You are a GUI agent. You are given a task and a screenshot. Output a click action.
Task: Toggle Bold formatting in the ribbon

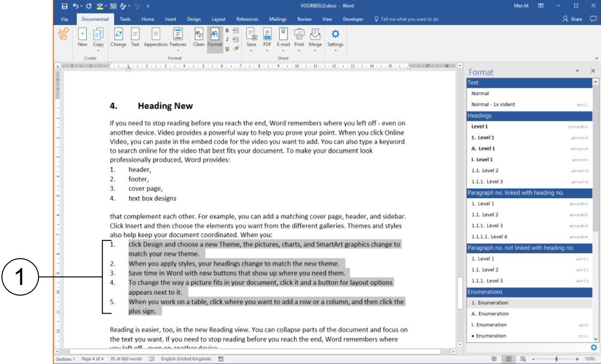point(227,30)
